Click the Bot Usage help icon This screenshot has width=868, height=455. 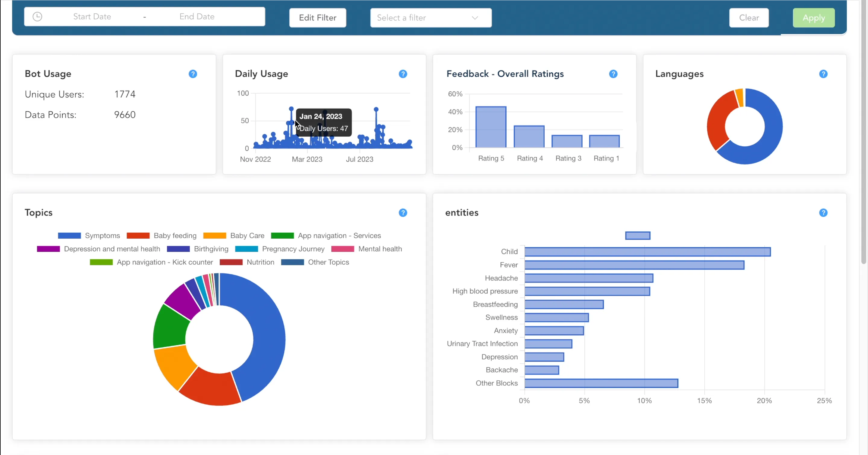point(193,74)
